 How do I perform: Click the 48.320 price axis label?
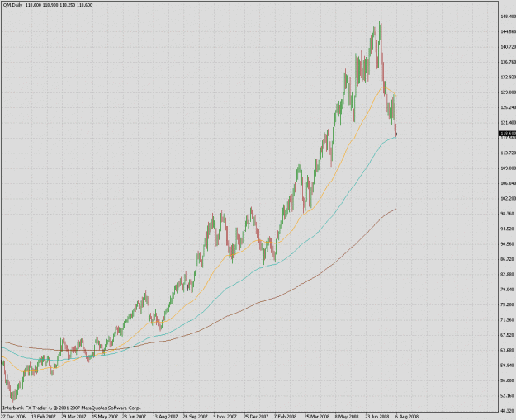509,411
